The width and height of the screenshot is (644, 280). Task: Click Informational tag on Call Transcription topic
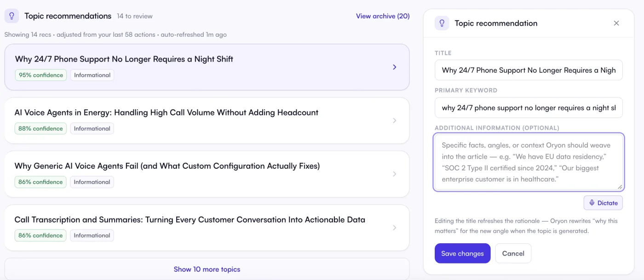tap(92, 235)
